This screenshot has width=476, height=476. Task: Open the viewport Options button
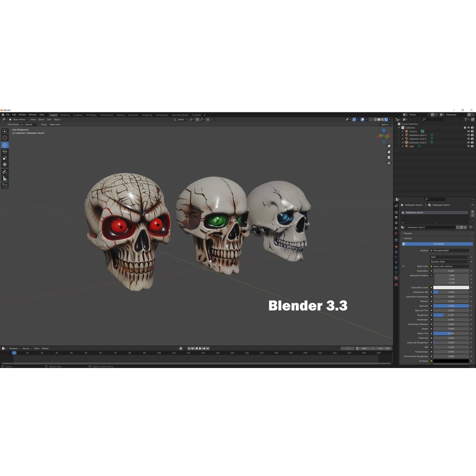[386, 124]
